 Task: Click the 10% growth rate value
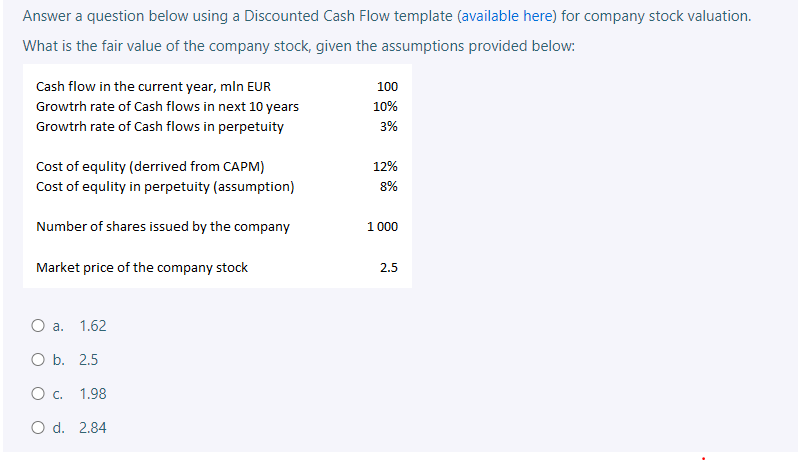(385, 107)
